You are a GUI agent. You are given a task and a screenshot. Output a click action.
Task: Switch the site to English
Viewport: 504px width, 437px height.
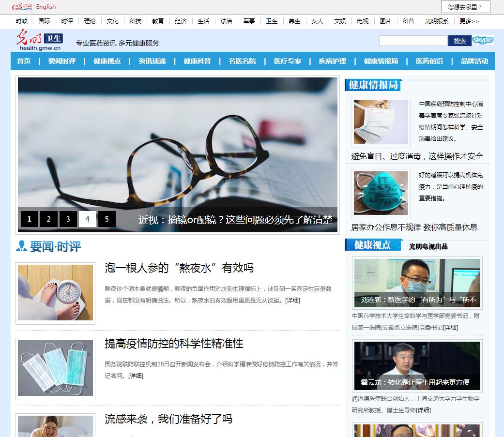46,7
